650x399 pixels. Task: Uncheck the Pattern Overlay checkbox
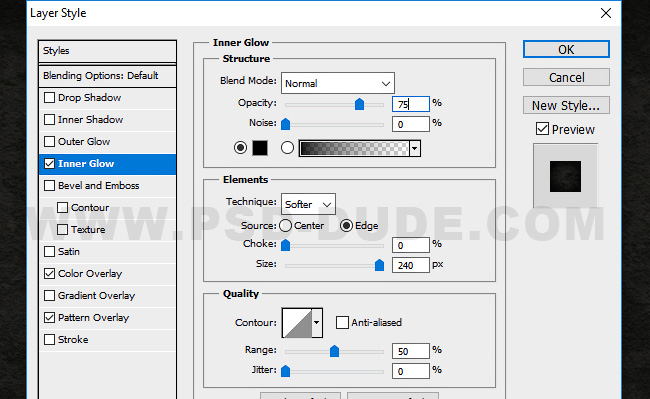coord(49,317)
